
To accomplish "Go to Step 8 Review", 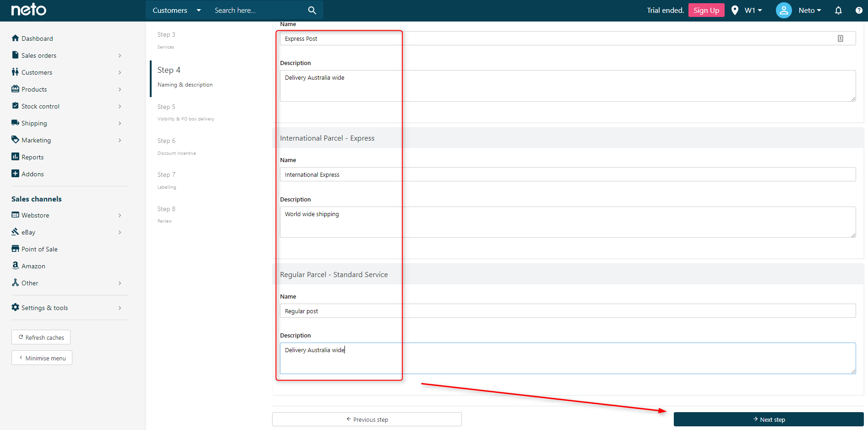I will [166, 214].
